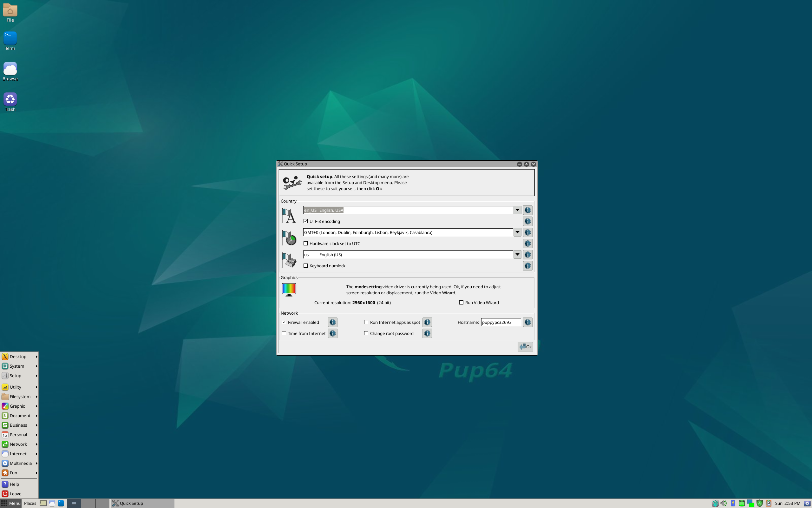Choose Leave from the menu
The image size is (812, 508).
click(x=19, y=493)
